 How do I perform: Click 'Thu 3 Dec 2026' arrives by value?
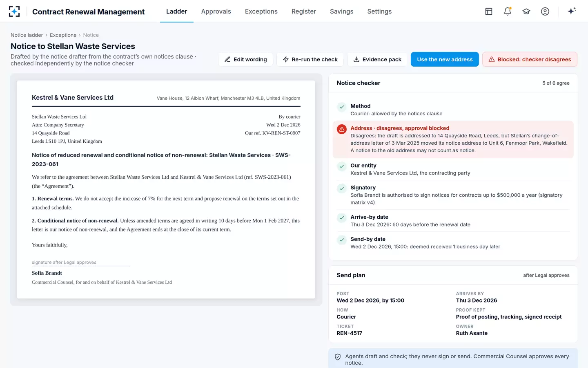tap(477, 301)
